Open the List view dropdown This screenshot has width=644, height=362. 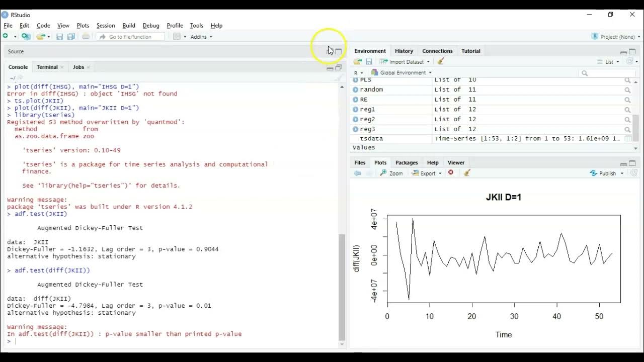point(609,62)
